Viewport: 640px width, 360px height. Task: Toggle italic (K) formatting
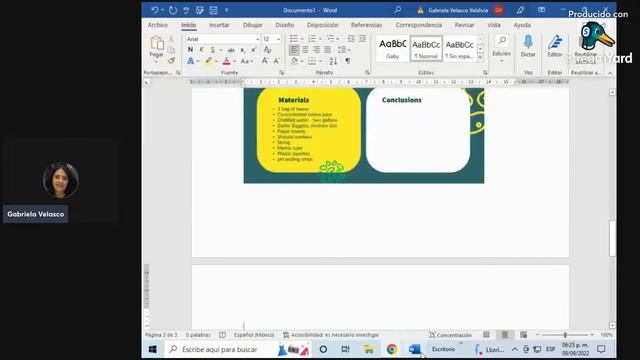tap(201, 50)
